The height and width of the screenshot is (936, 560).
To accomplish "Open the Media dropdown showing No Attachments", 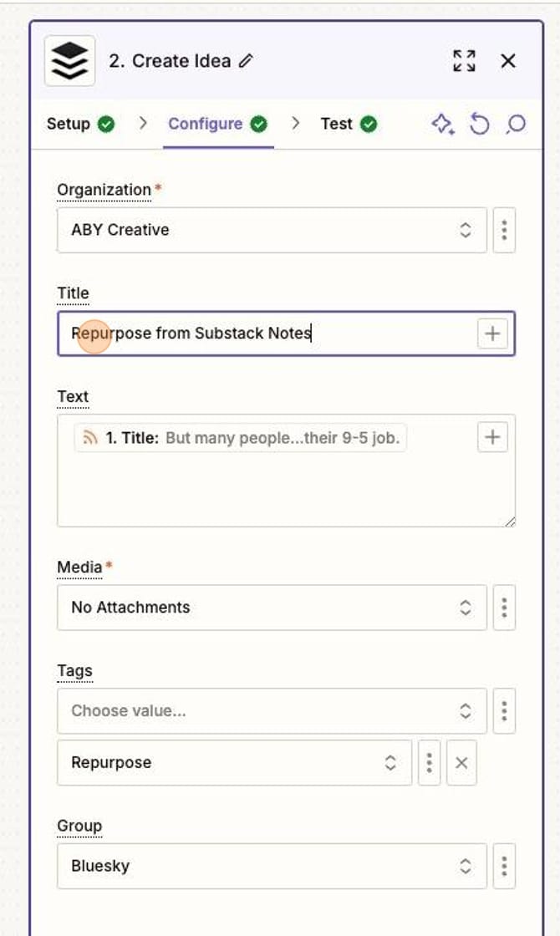I will pyautogui.click(x=272, y=608).
